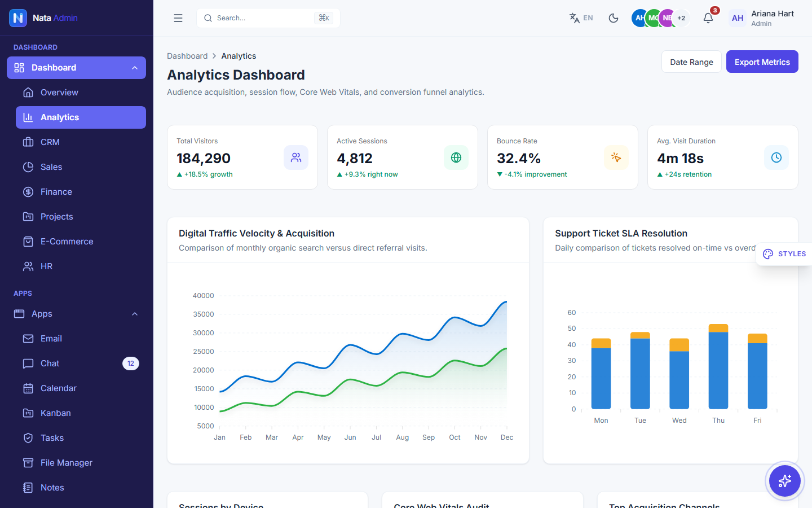
Task: Open the Ariana Hart profile menu
Action: click(x=761, y=18)
